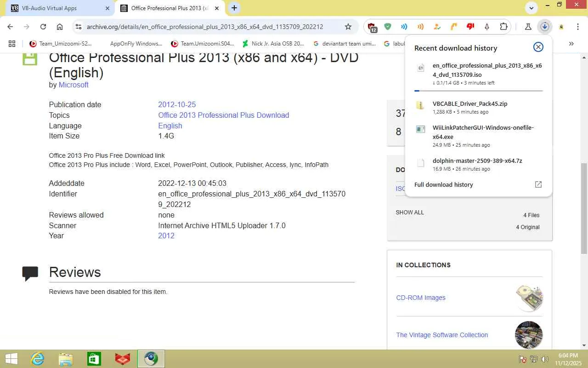Open the Team_Umizoomi-S2 bookmark
The image size is (588, 368).
click(61, 44)
